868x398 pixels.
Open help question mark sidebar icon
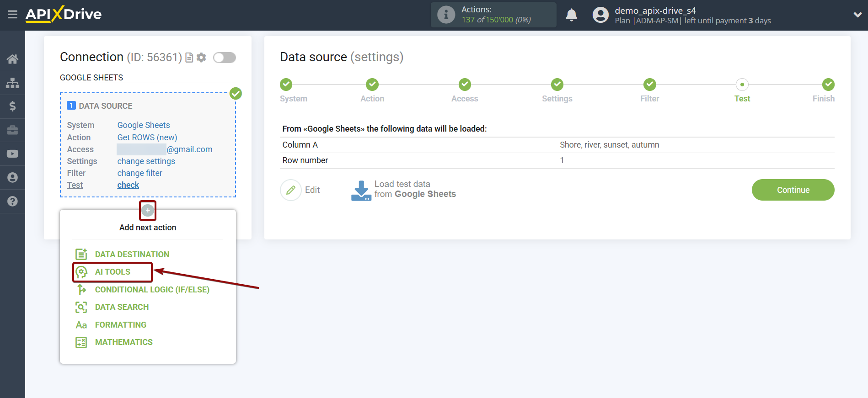click(12, 201)
